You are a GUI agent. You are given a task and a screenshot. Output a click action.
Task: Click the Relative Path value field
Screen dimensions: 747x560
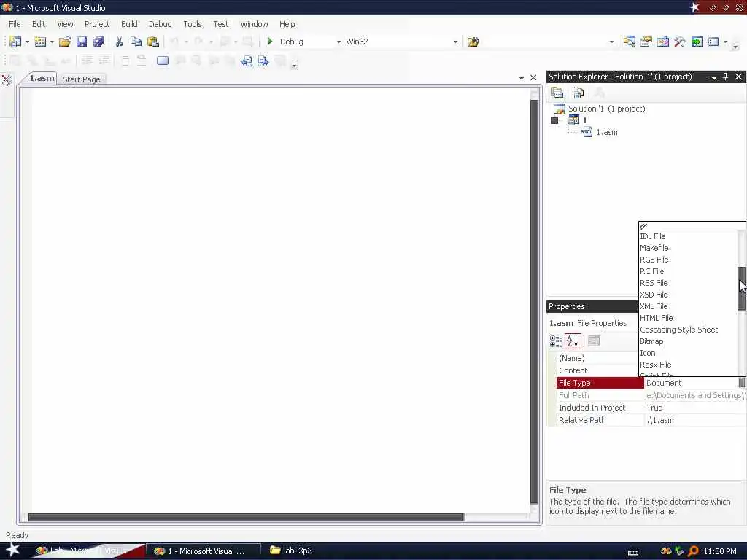[x=695, y=420]
